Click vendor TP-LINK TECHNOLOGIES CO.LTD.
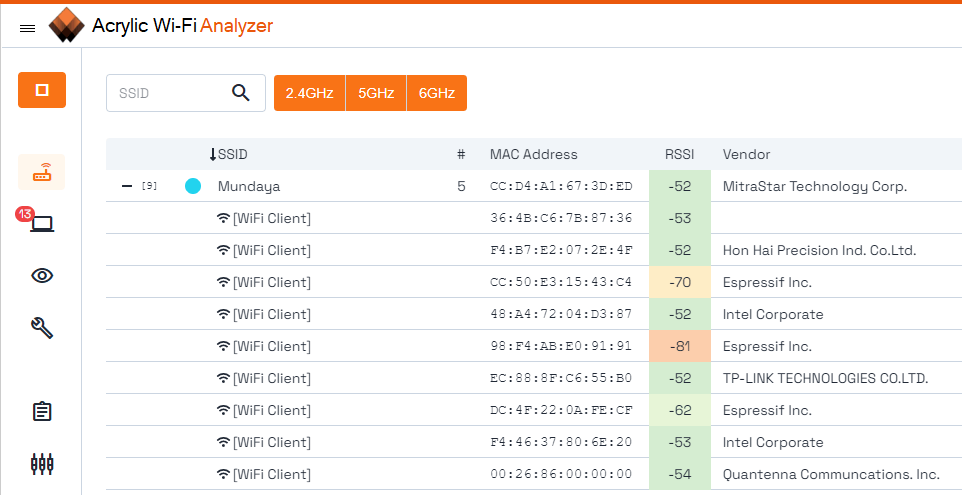Screen dimensions: 962x495 coord(825,378)
